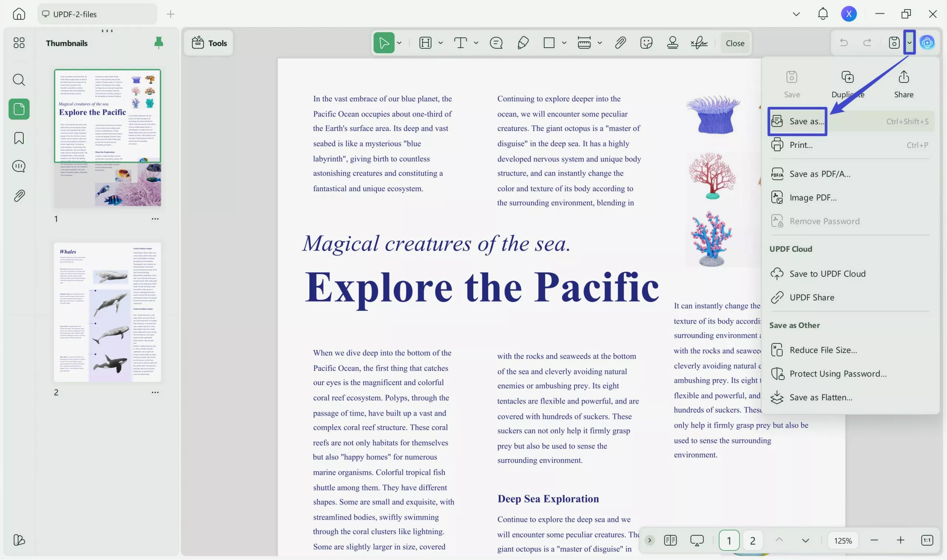Expand the Select tool dropdown arrow

pyautogui.click(x=399, y=43)
